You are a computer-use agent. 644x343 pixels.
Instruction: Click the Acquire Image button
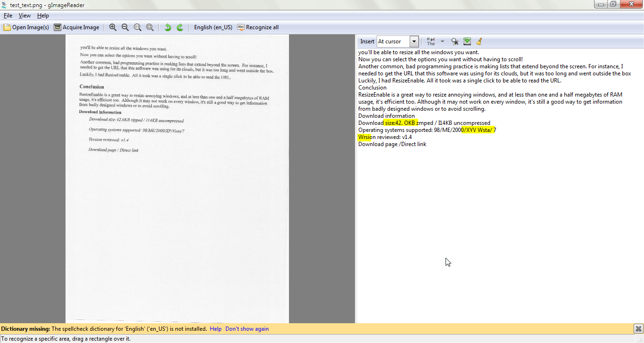tap(76, 27)
